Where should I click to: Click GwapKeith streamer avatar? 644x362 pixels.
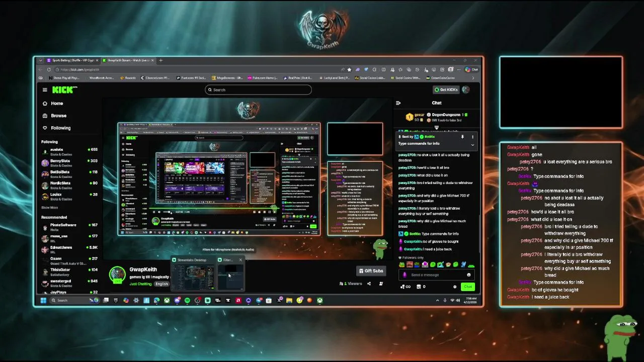[x=117, y=275]
